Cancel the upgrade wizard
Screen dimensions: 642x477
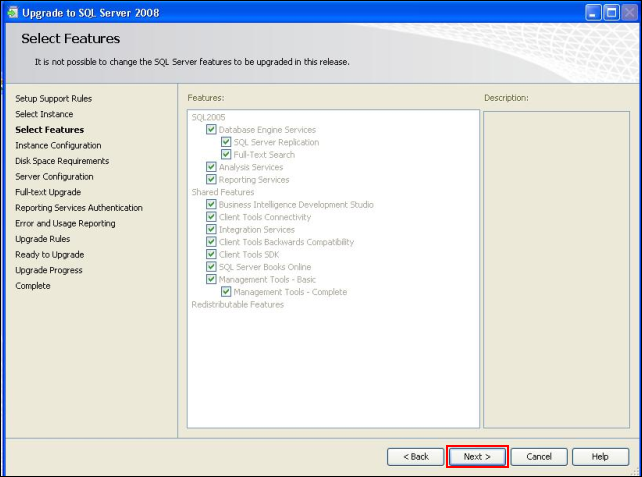pos(539,457)
